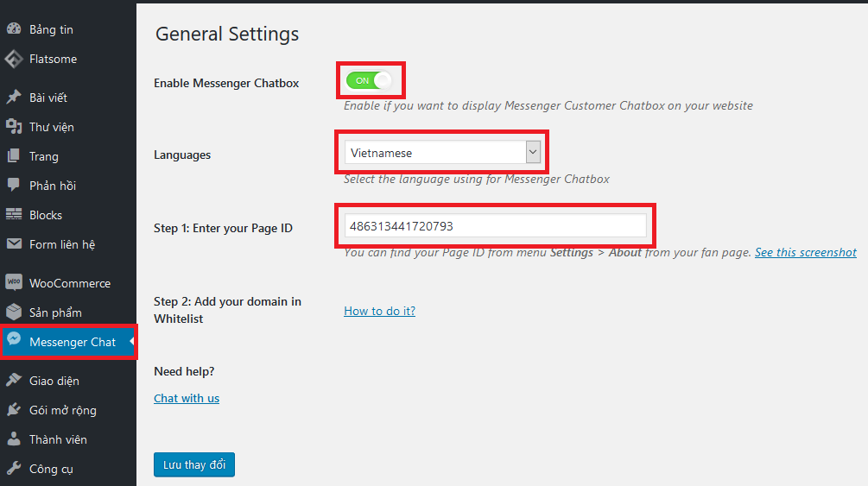868x486 pixels.
Task: Select Messenger Chat menu item
Action: coord(68,342)
